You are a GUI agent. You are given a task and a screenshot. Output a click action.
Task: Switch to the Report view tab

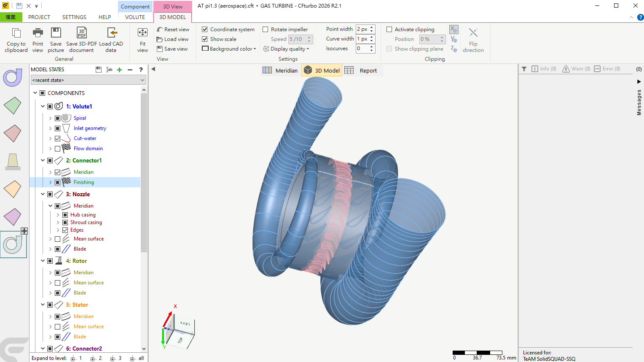click(362, 70)
